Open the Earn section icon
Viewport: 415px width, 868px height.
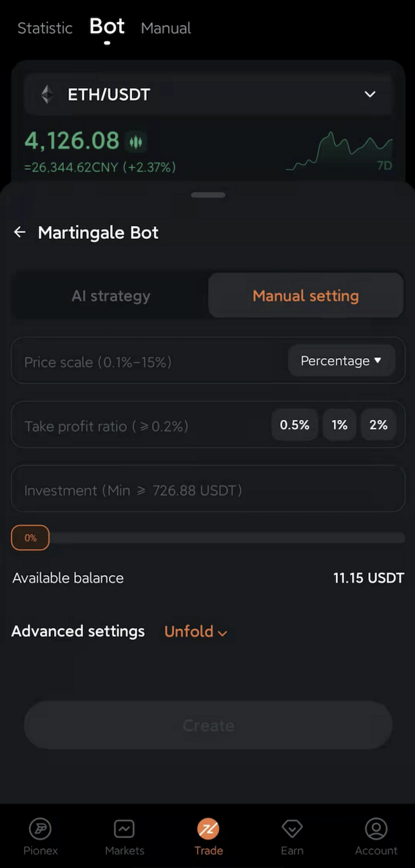coord(292,829)
